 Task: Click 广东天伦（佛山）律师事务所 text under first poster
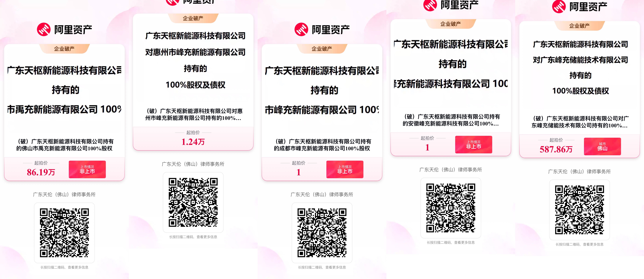coord(64,194)
